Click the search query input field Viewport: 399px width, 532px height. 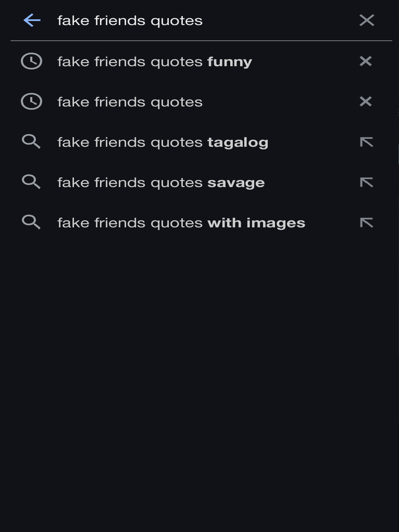pyautogui.click(x=197, y=20)
